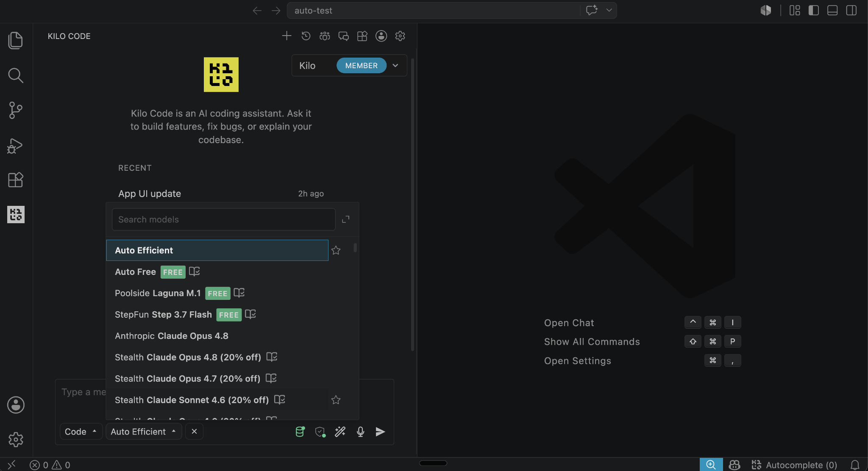This screenshot has width=868, height=471.
Task: Clear the model selection with X
Action: 195,431
